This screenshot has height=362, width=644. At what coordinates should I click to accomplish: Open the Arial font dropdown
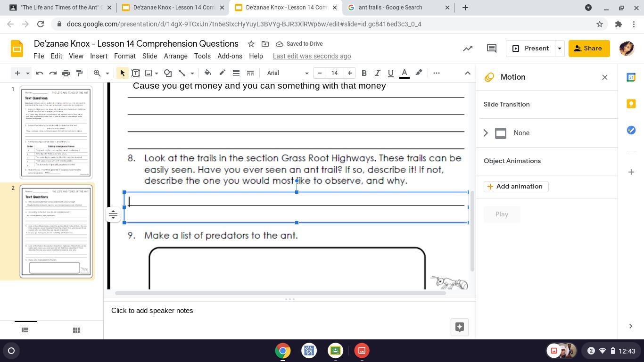pyautogui.click(x=287, y=73)
